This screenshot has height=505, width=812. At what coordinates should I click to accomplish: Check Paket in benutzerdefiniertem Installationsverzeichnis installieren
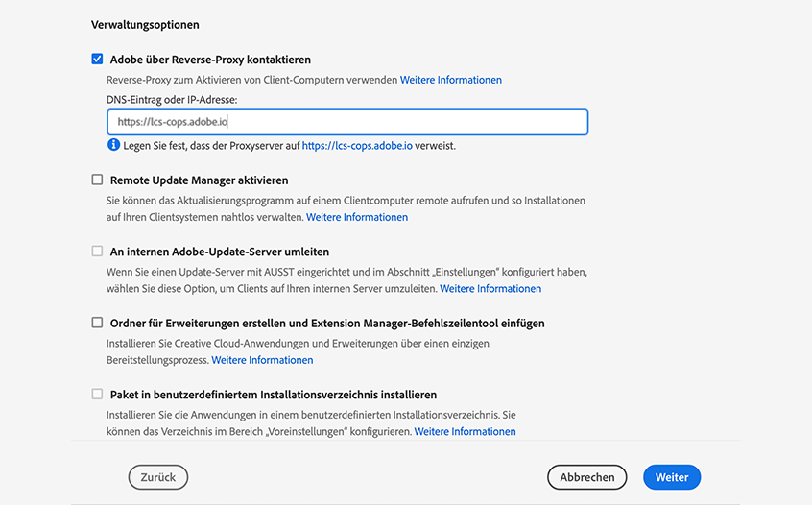[x=97, y=394]
